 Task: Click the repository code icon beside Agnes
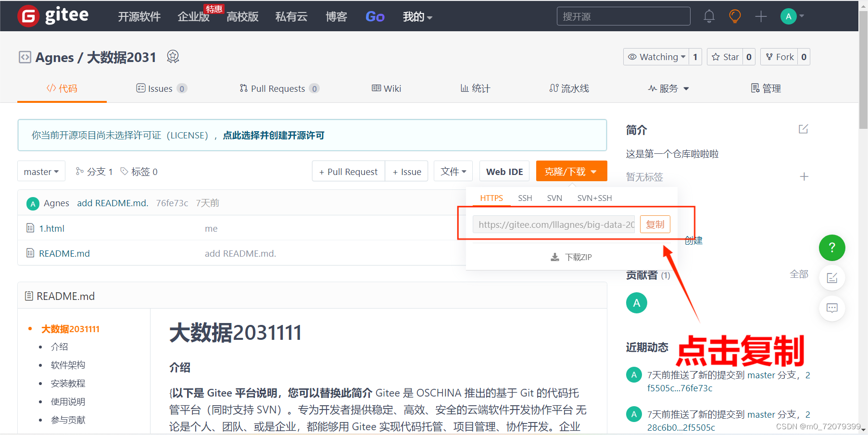25,57
